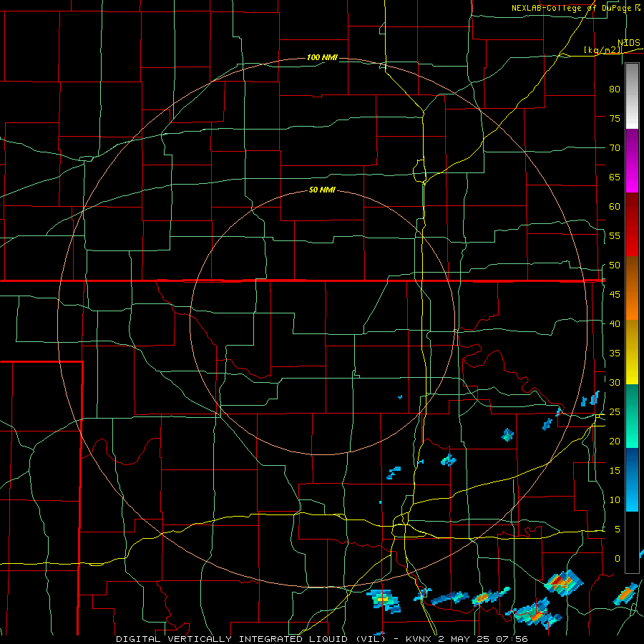Select the dark red segment near 60
Image resolution: width=644 pixels, height=644 pixels.
(632, 208)
